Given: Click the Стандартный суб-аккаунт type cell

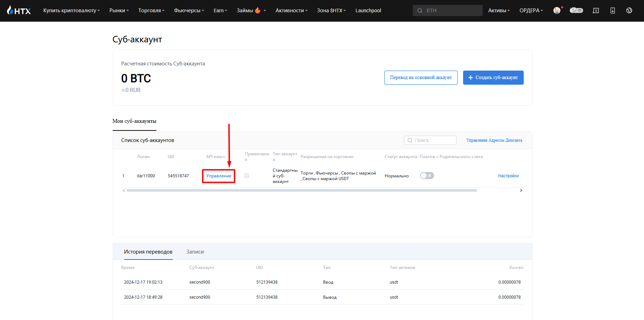Looking at the screenshot, I should (x=285, y=176).
